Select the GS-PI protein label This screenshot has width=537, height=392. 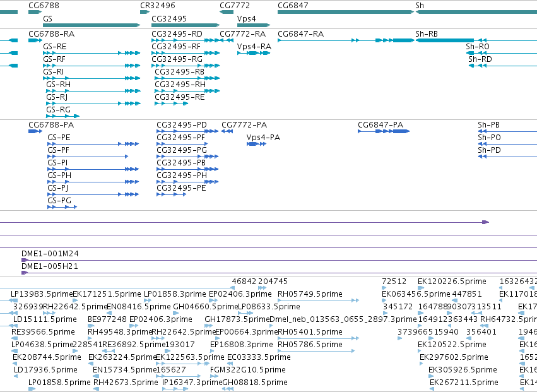(x=57, y=163)
